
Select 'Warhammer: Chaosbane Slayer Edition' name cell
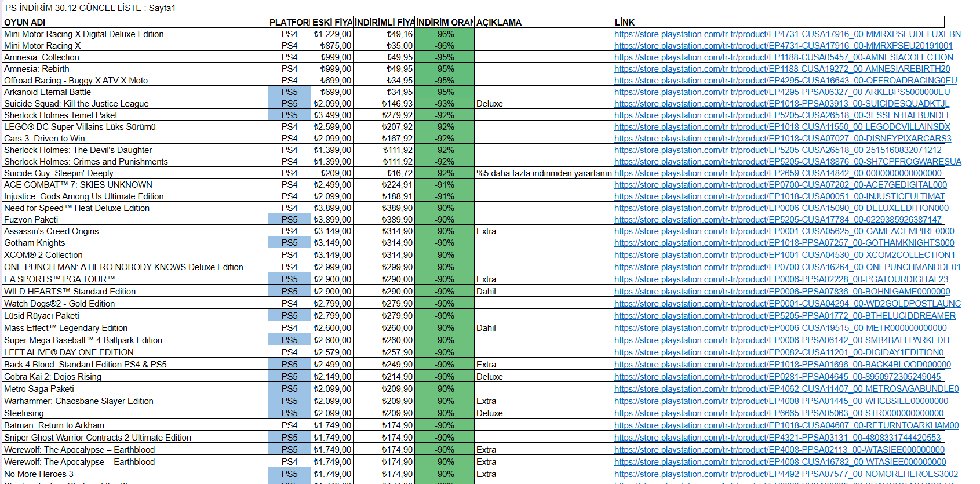tap(135, 401)
